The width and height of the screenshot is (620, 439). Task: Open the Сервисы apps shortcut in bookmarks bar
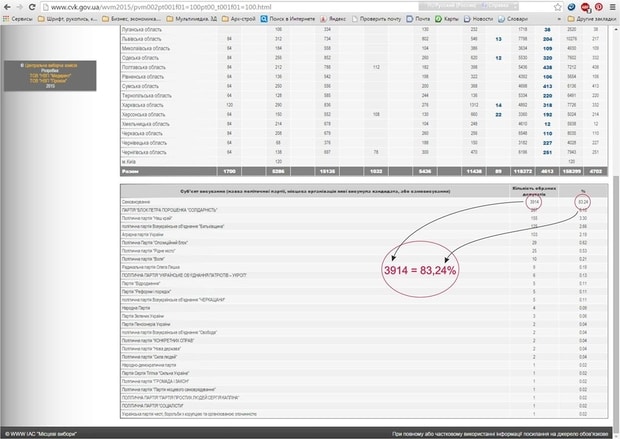coord(20,18)
